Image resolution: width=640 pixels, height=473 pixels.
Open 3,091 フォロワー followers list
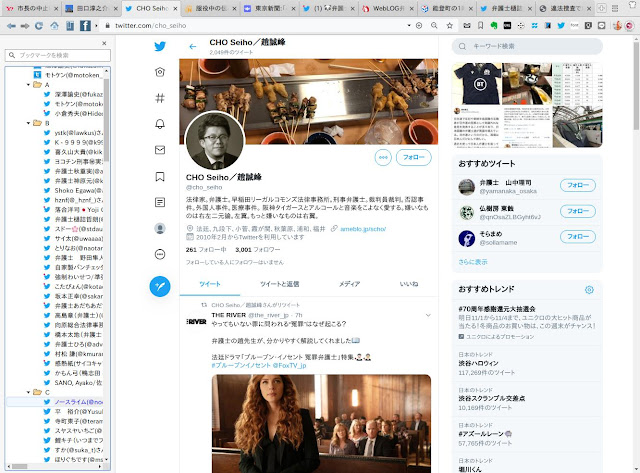pyautogui.click(x=258, y=250)
